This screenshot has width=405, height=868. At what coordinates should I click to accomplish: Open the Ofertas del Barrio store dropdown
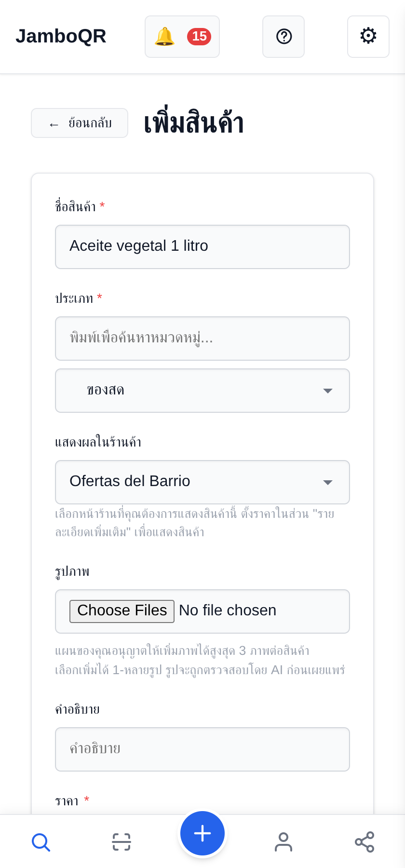pyautogui.click(x=202, y=482)
